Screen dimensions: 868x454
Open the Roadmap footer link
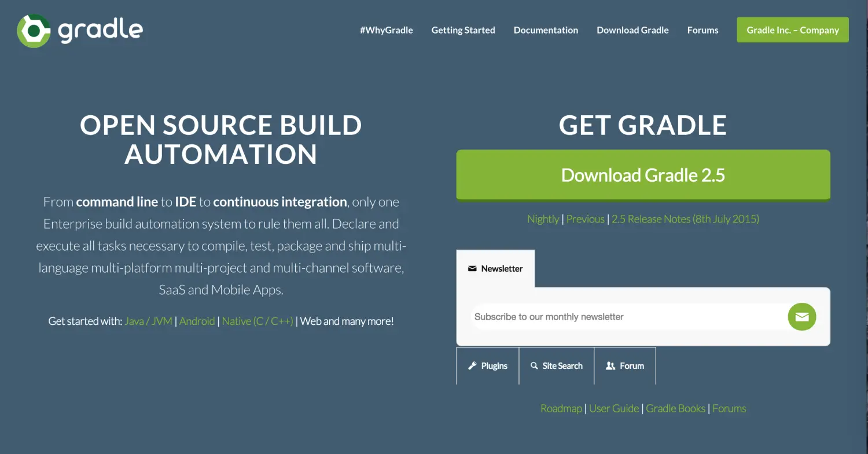tap(561, 408)
